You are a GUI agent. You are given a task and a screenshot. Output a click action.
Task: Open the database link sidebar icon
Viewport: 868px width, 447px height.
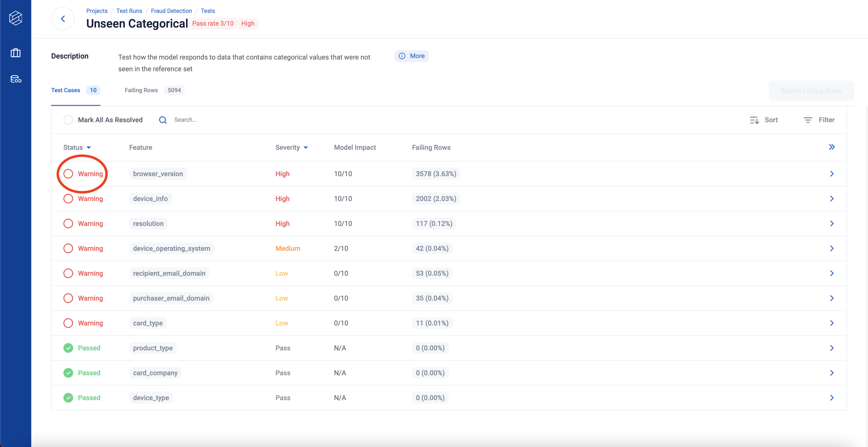[x=16, y=79]
